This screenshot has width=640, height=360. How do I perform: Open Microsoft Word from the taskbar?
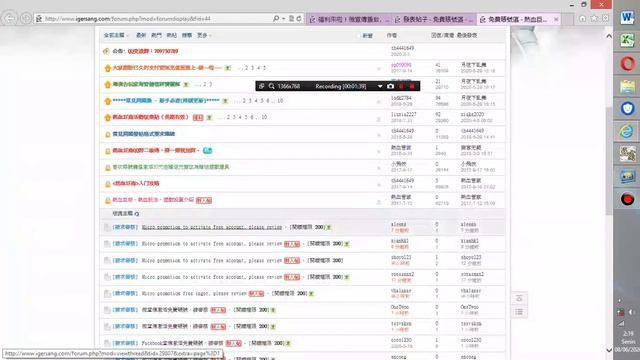click(x=627, y=18)
